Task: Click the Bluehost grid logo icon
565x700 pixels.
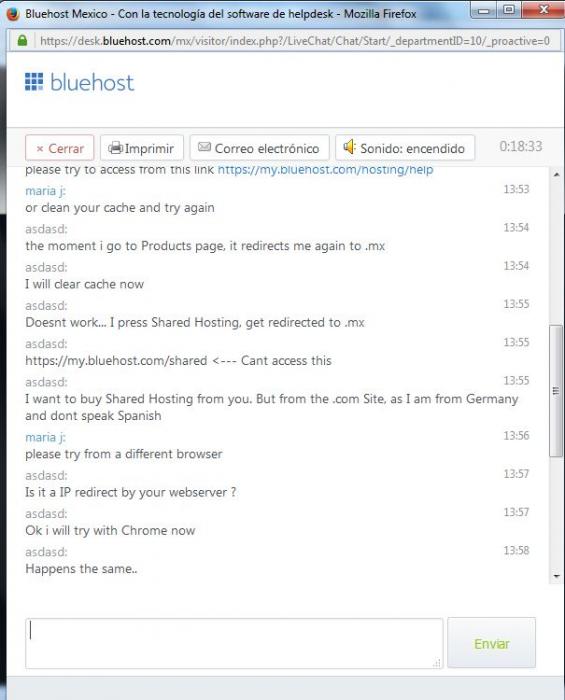Action: [34, 82]
